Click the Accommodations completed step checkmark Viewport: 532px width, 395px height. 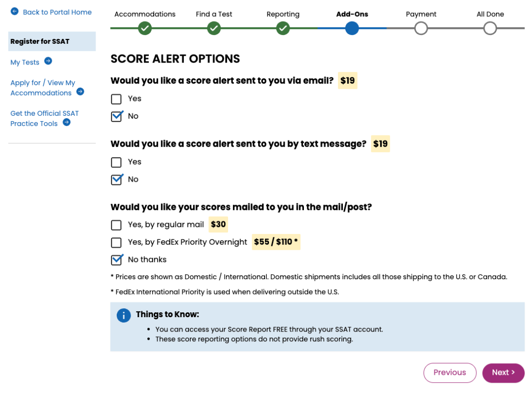(x=145, y=29)
